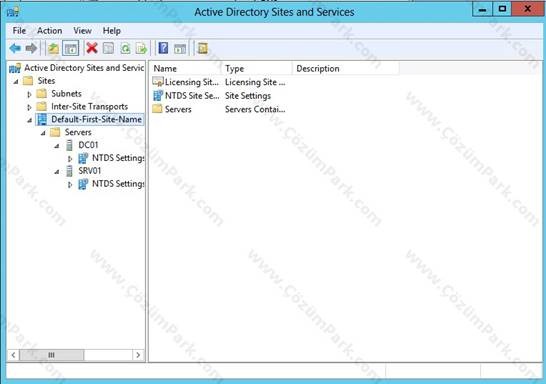Click 'Site Settings' type cell
Viewport: 546px width, 384px height.
248,96
